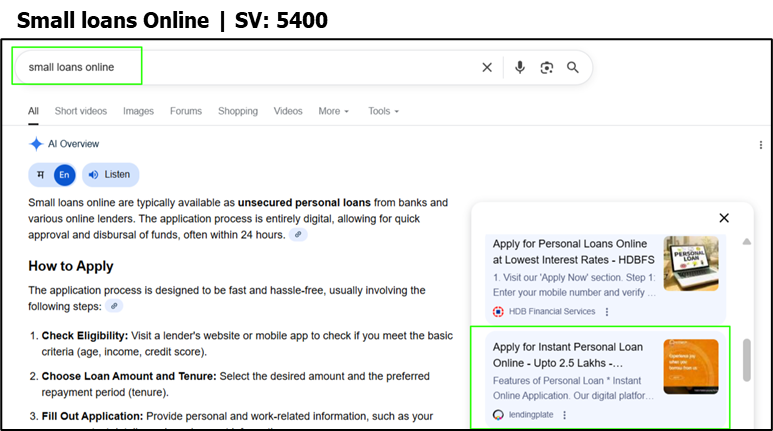Listen to the AI Overview audio

(x=110, y=175)
